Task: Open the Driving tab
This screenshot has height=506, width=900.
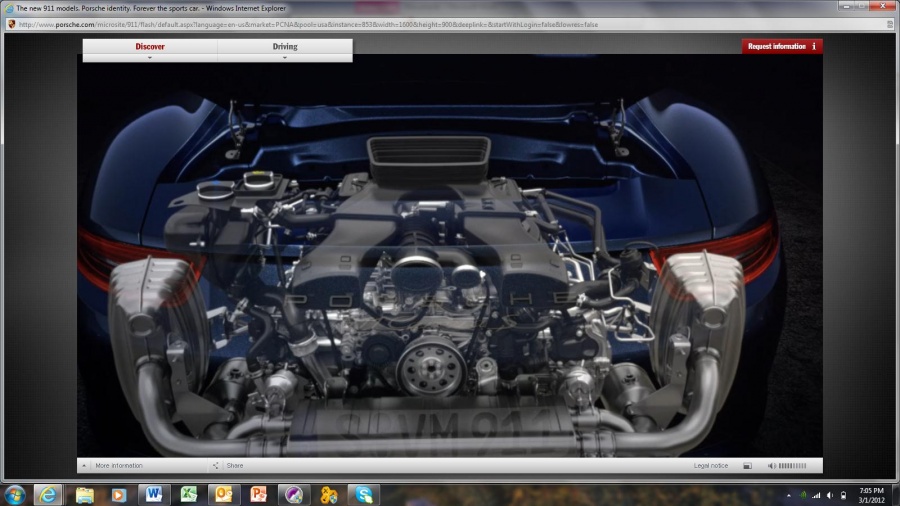Action: tap(285, 46)
